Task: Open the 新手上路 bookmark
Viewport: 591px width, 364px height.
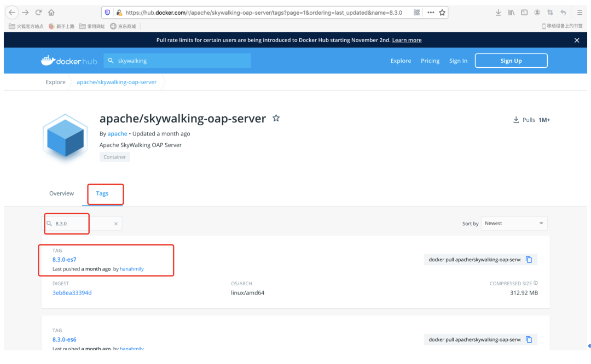Action: 61,26
